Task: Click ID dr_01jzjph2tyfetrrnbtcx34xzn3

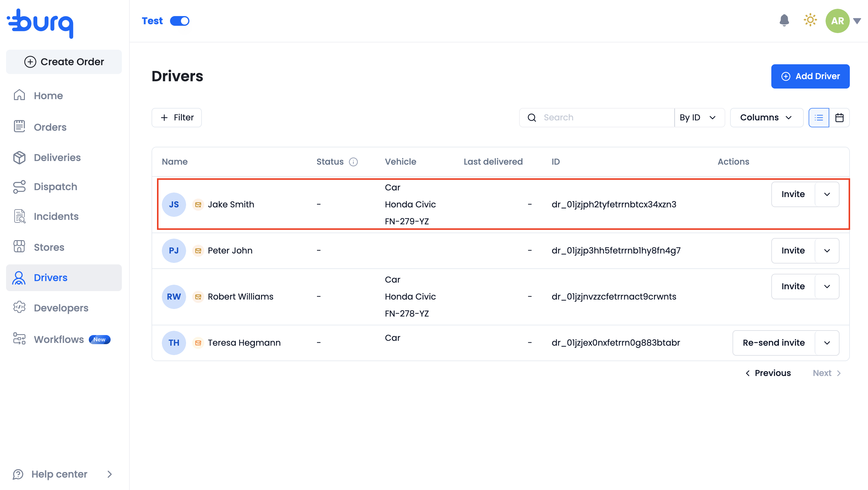Action: 614,204
